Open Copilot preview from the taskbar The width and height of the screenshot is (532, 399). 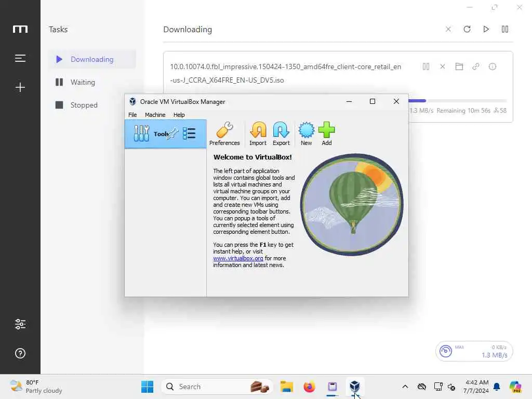point(515,387)
